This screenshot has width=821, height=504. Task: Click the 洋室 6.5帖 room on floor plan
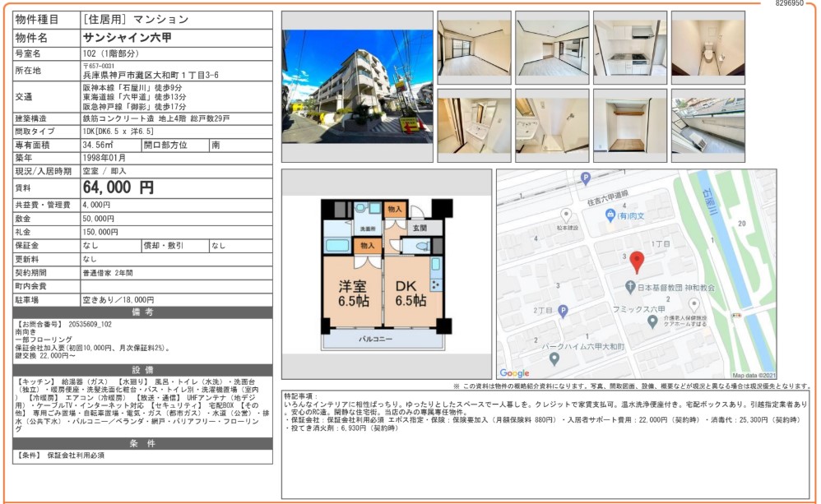[353, 294]
